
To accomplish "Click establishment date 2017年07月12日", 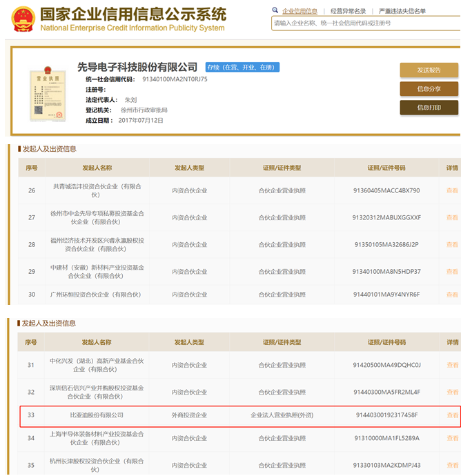I will click(x=141, y=121).
